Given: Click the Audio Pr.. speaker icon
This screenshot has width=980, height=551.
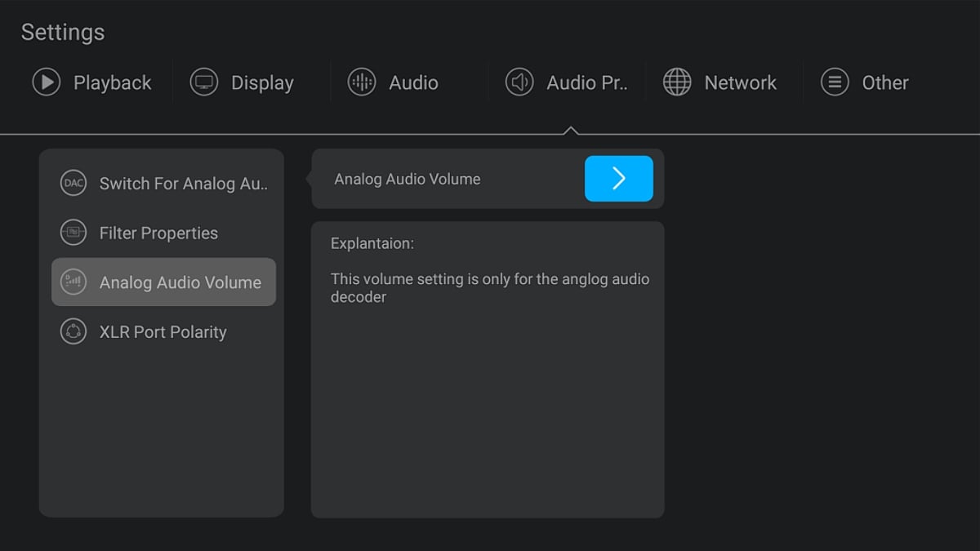Looking at the screenshot, I should [x=519, y=82].
